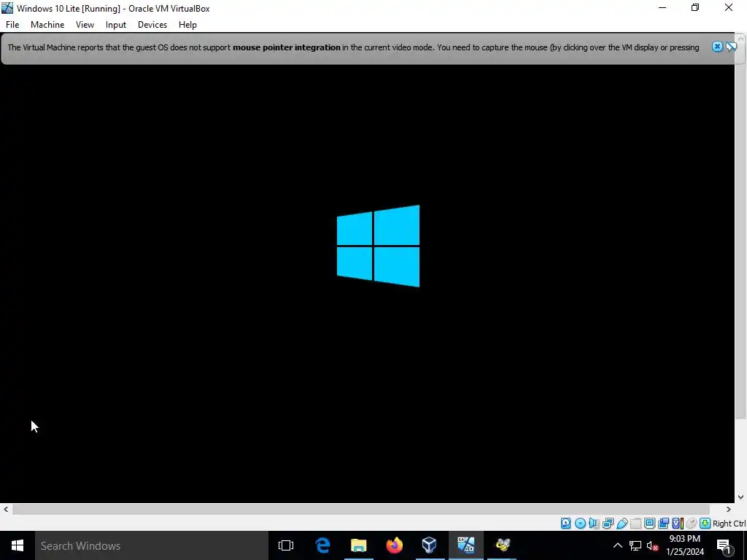The height and width of the screenshot is (560, 747).
Task: Click the Search Windows box
Action: point(152,545)
